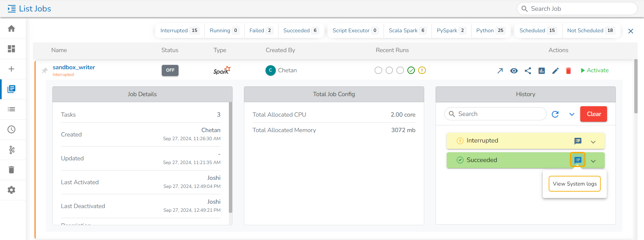
Task: Click the push job arrow icon
Action: tap(500, 71)
